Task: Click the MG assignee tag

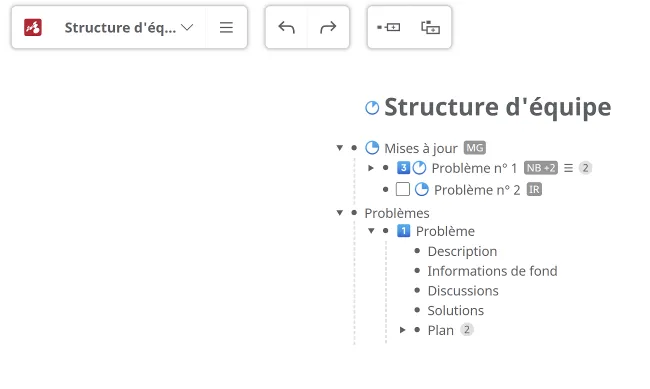Action: point(475,148)
